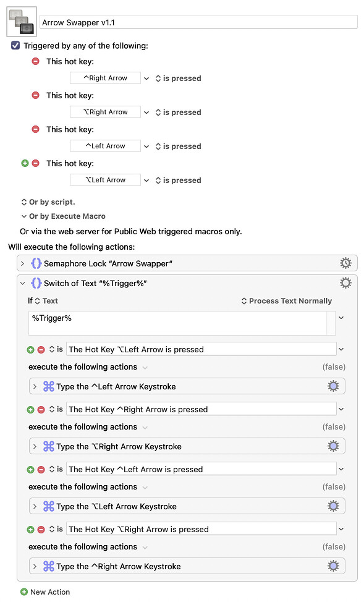
Task: Click the macro icon thumbnail at top left
Action: click(20, 20)
